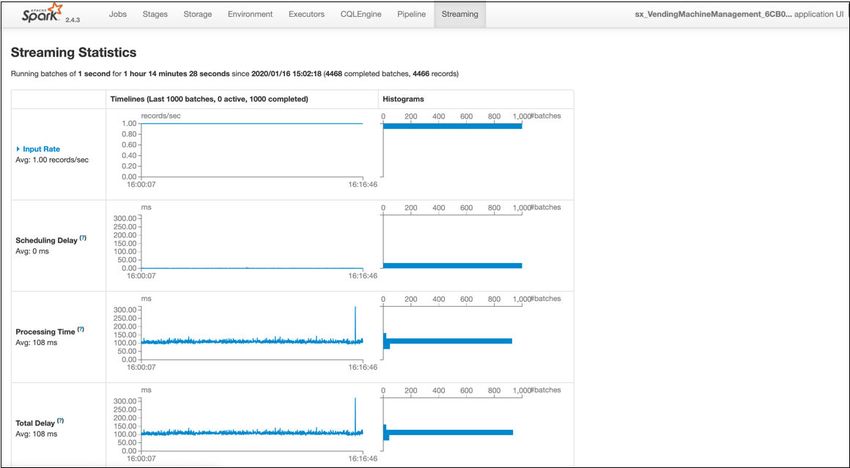Click 'Avg: 1.00 records/sec' text
Image resolution: width=850 pixels, height=468 pixels.
click(x=52, y=160)
